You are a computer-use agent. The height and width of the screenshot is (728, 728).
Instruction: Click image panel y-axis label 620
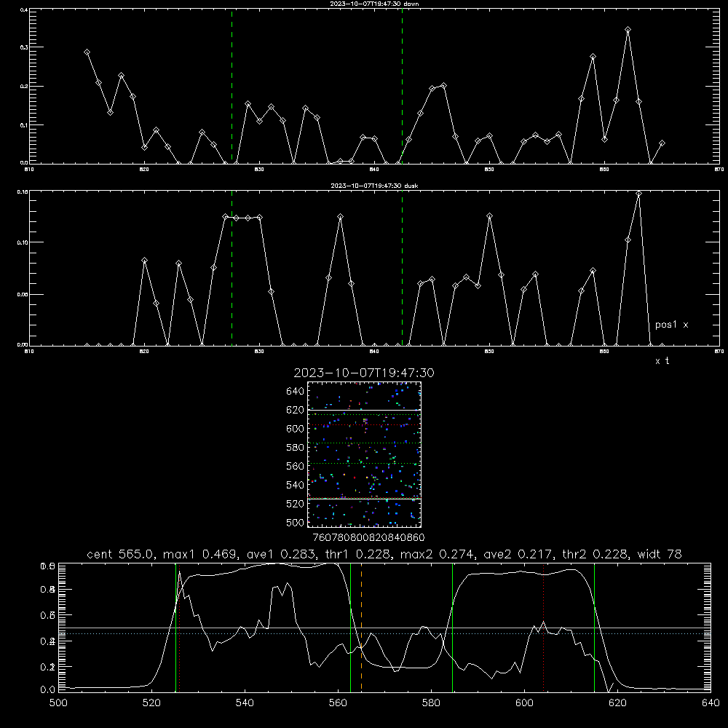pos(296,410)
